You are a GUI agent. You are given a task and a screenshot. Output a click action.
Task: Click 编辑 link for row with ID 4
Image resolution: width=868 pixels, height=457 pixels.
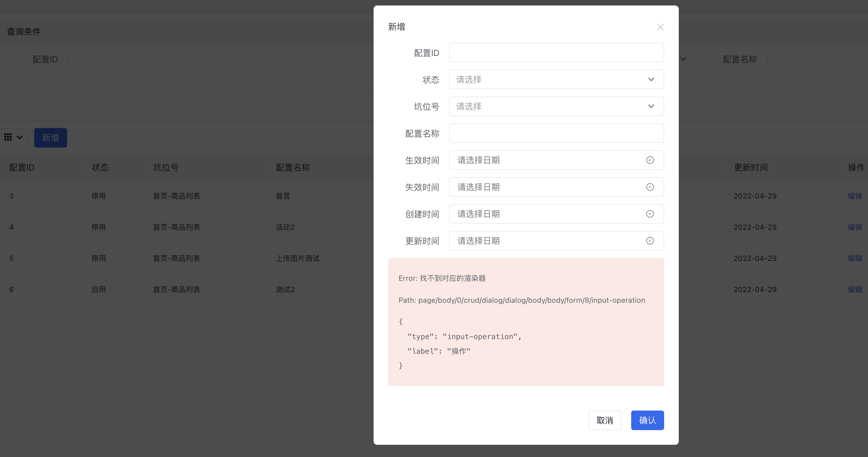point(855,227)
